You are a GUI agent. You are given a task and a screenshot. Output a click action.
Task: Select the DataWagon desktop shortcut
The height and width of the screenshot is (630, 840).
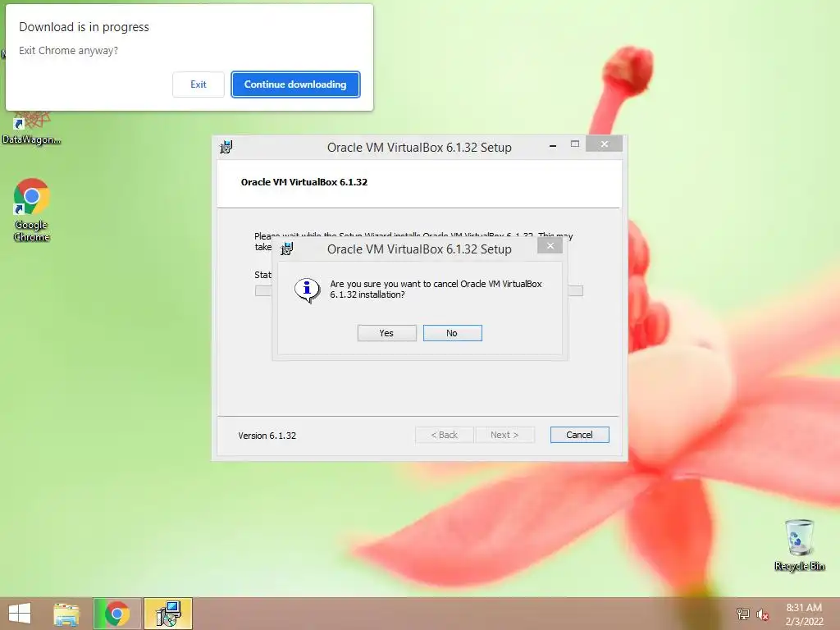[31, 129]
